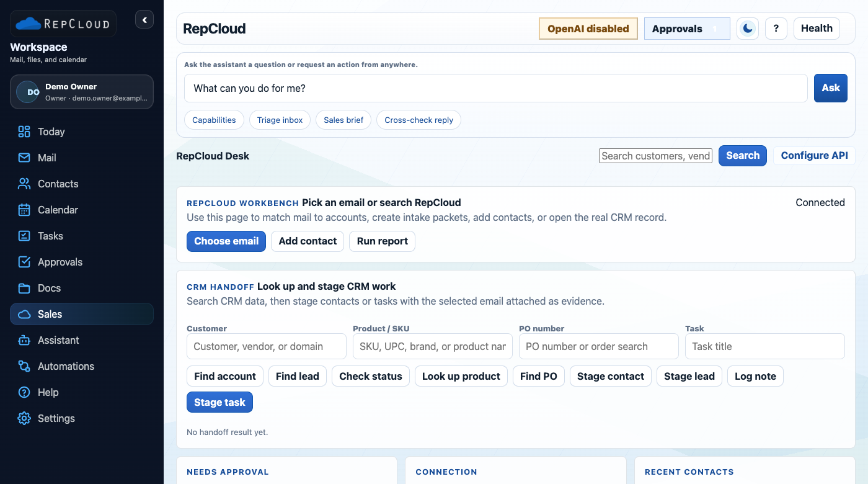Collapse the sidebar with the chevron button
Screen dimensions: 868x484
pyautogui.click(x=144, y=20)
